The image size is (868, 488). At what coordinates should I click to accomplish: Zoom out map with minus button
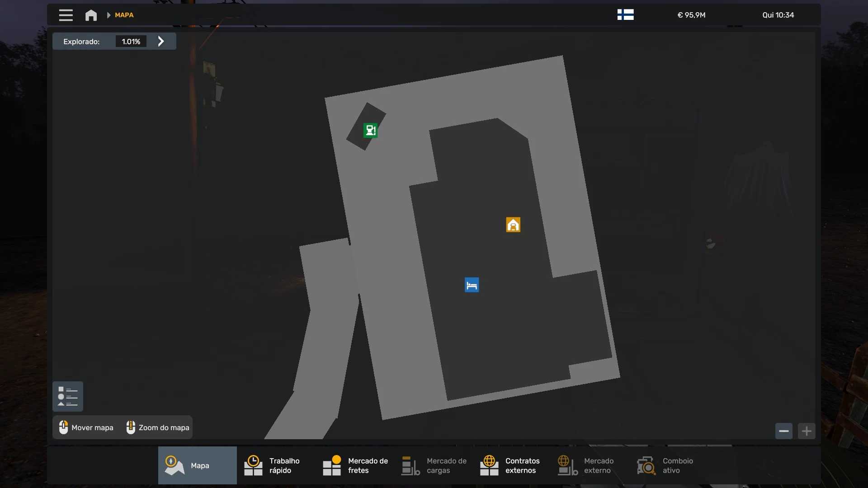pos(783,431)
